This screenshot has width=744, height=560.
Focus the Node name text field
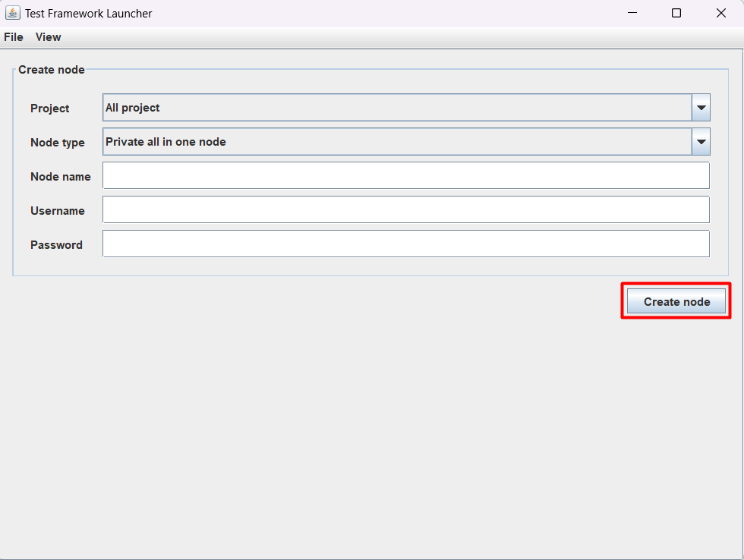point(406,175)
